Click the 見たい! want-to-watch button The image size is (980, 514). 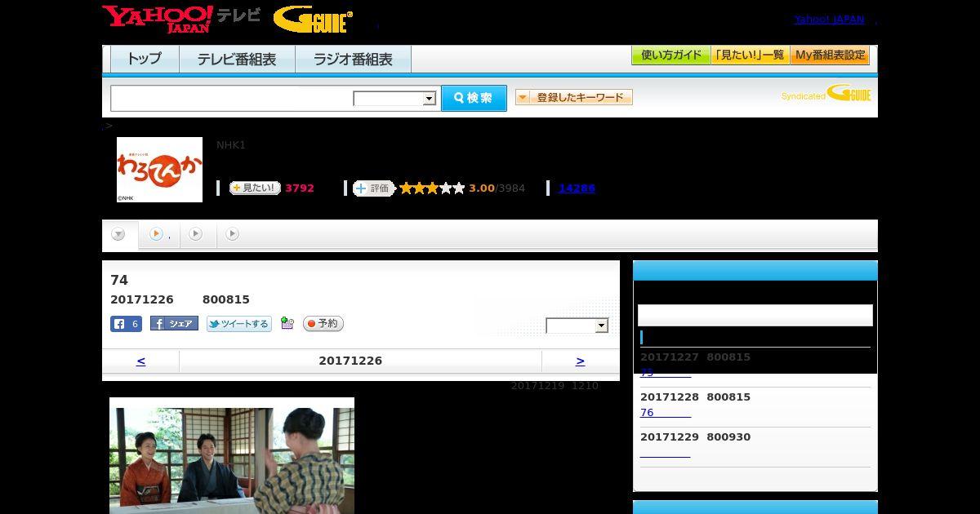255,188
